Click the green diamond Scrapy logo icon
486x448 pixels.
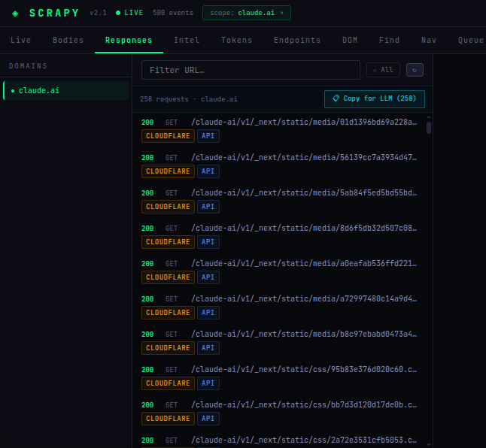pyautogui.click(x=15, y=14)
